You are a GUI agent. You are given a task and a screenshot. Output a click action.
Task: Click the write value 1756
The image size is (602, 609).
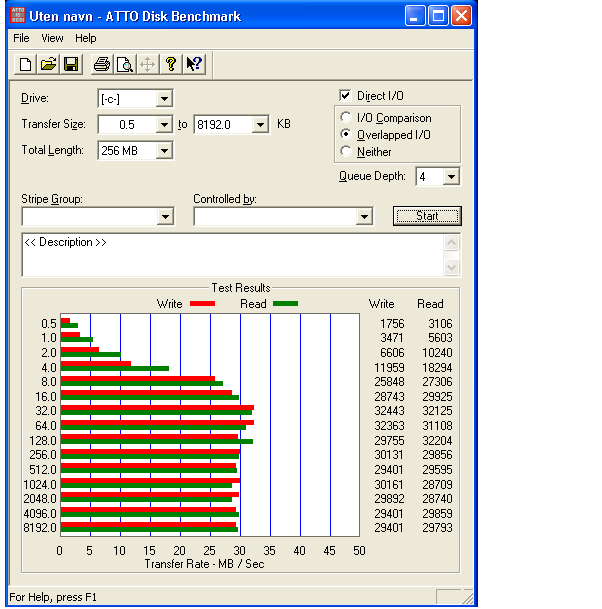392,324
